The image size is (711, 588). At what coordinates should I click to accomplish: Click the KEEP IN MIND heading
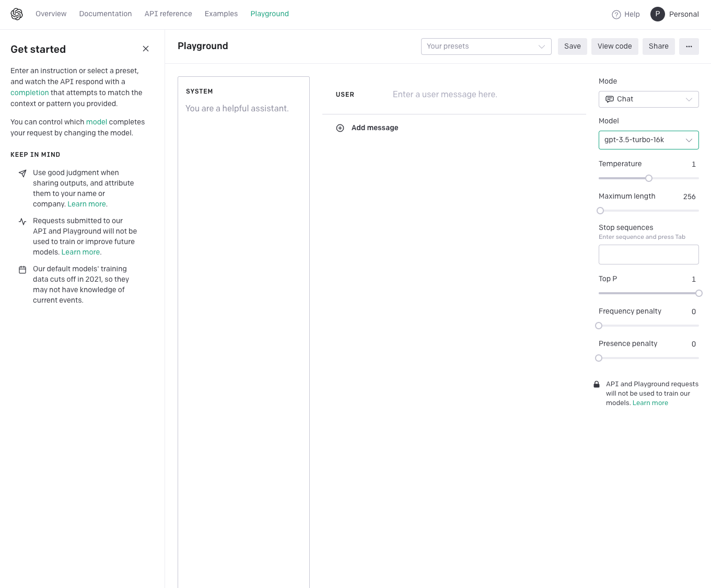pos(35,155)
